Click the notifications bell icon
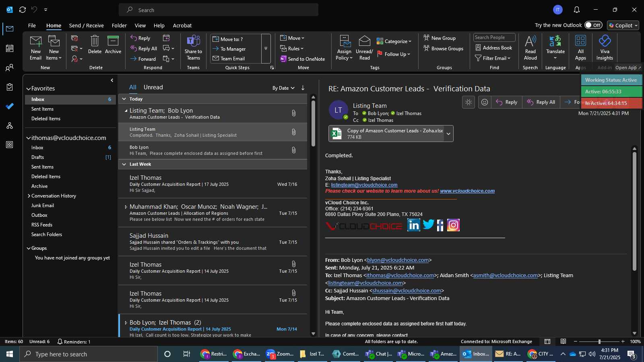The width and height of the screenshot is (644, 362). 577,10
